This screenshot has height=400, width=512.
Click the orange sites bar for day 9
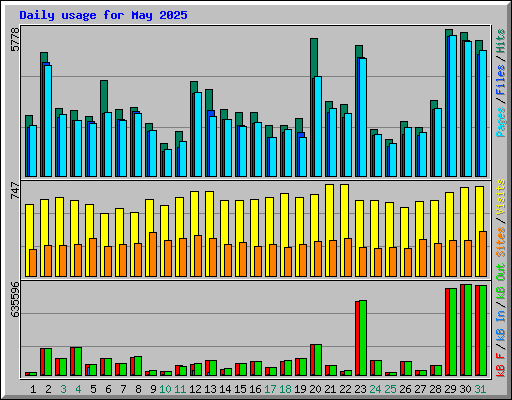pyautogui.click(x=153, y=254)
